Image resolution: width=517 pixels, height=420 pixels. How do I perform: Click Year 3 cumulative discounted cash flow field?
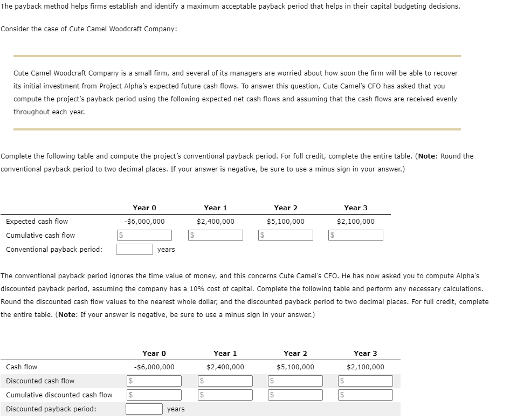click(366, 395)
